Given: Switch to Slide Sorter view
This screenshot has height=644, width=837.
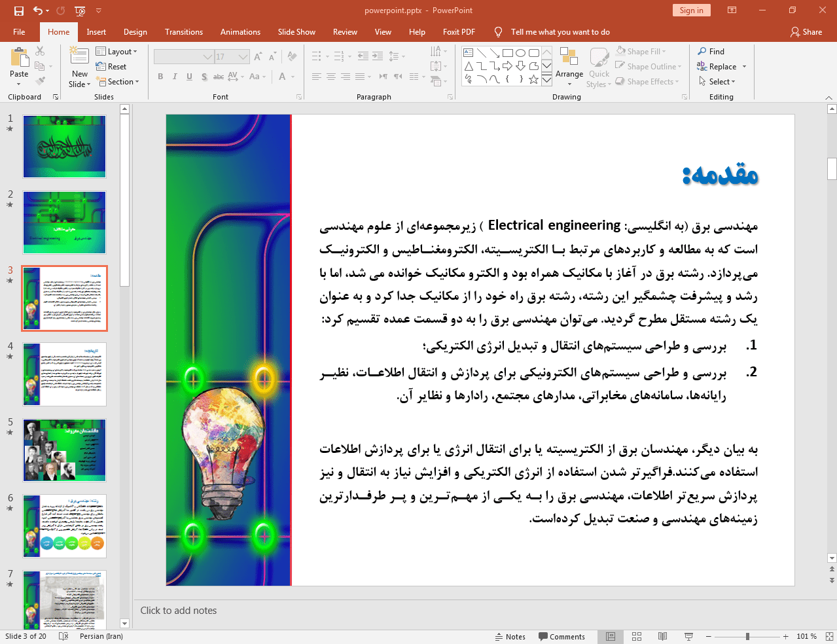Looking at the screenshot, I should point(637,636).
